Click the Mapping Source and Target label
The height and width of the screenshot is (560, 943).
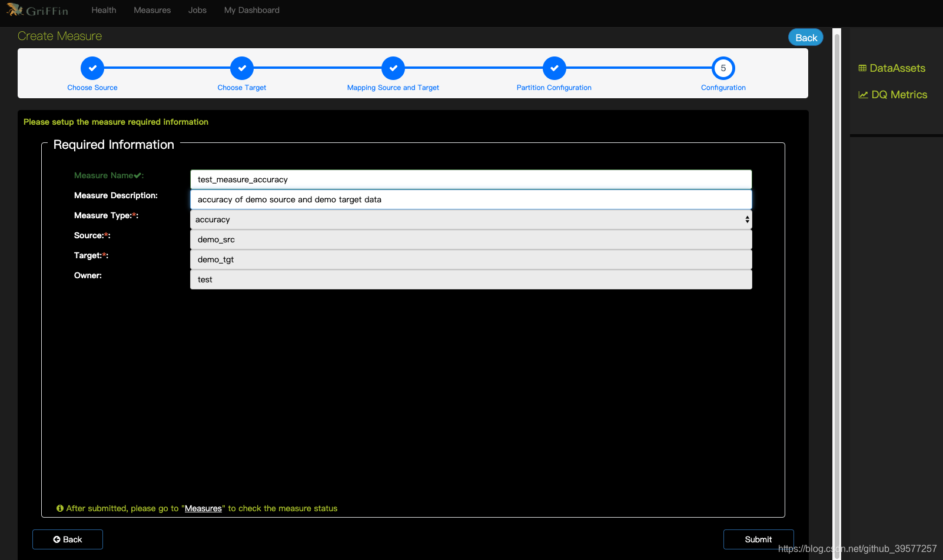pos(393,88)
